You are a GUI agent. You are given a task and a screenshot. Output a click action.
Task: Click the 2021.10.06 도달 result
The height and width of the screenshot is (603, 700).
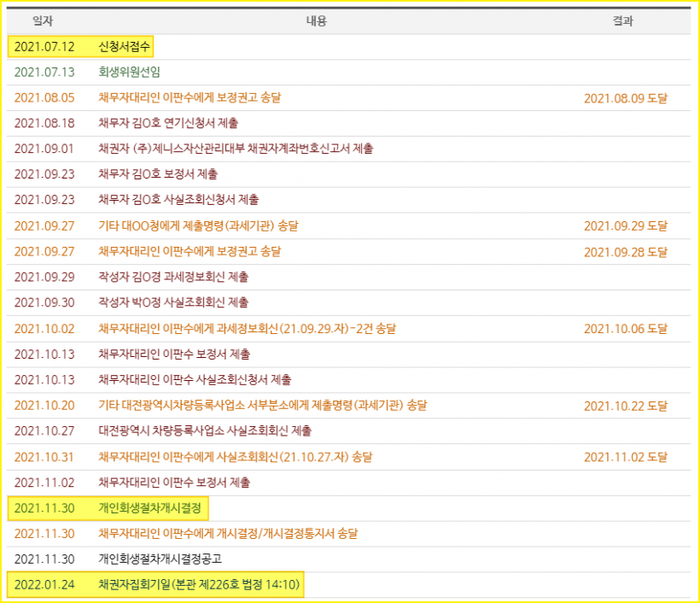[626, 329]
